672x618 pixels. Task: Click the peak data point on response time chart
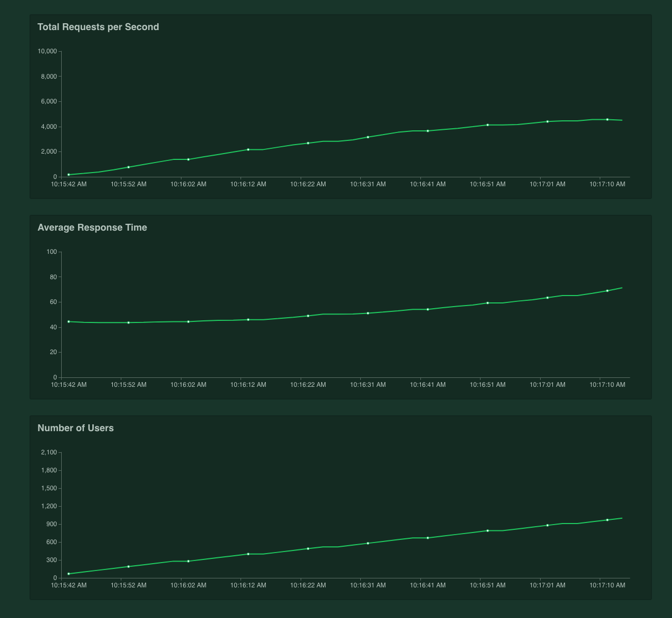[608, 290]
